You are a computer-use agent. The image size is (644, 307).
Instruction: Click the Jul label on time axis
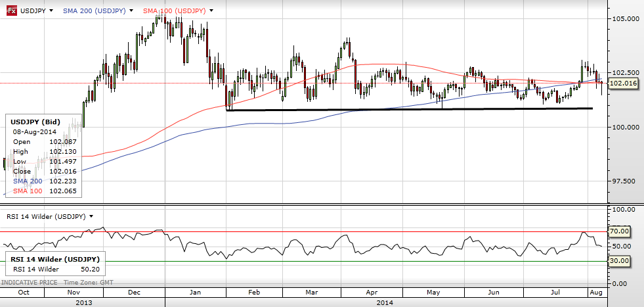coord(555,292)
